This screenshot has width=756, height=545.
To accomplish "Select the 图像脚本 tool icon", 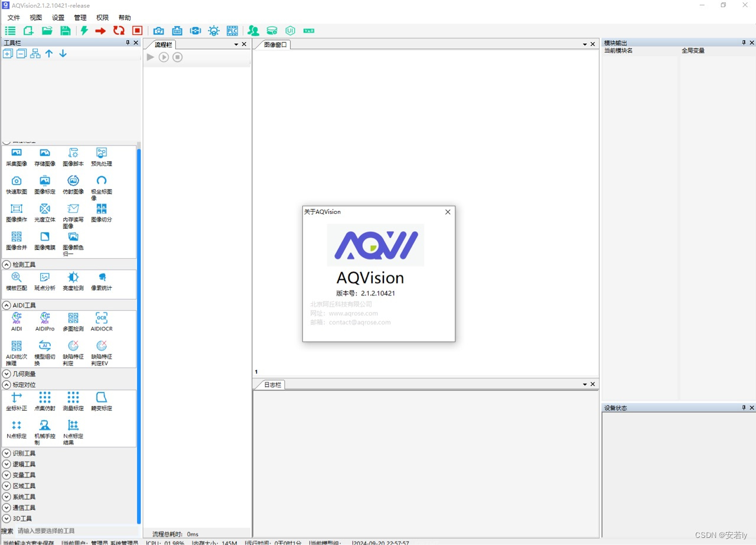I will click(x=73, y=153).
